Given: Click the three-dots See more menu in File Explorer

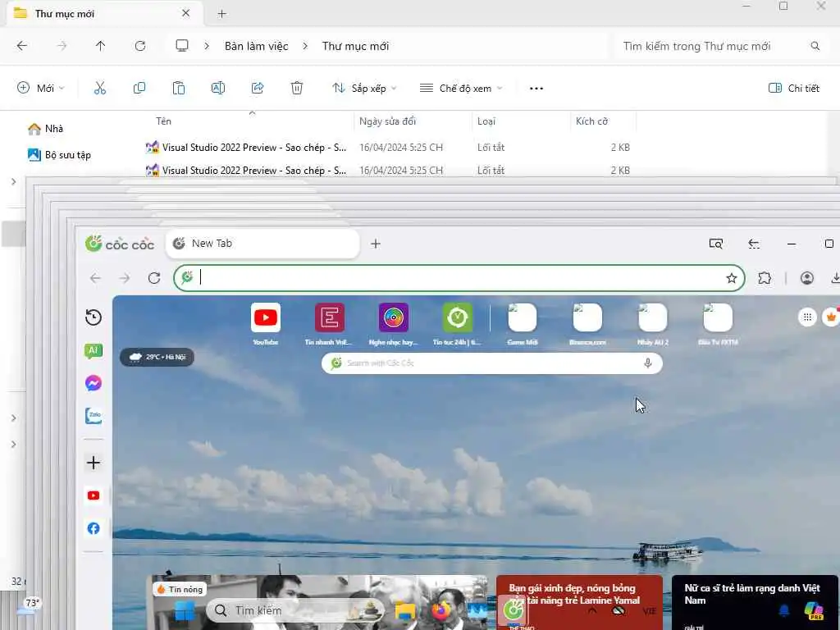Looking at the screenshot, I should (536, 89).
